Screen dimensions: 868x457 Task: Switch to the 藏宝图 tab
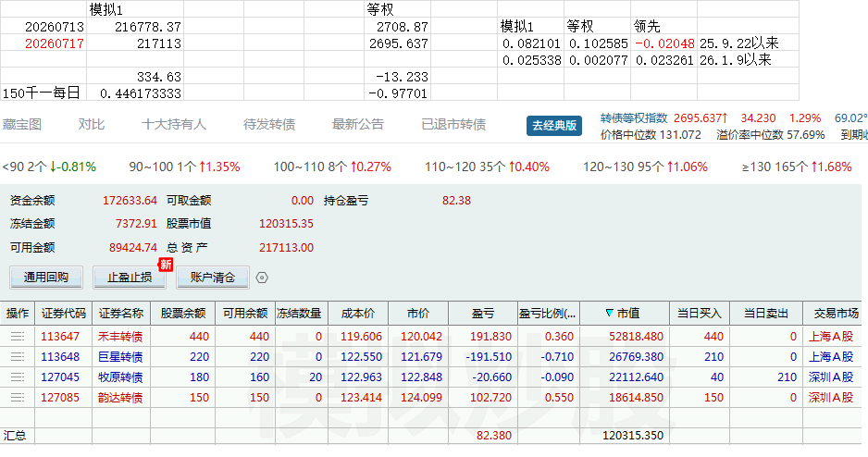pyautogui.click(x=21, y=125)
